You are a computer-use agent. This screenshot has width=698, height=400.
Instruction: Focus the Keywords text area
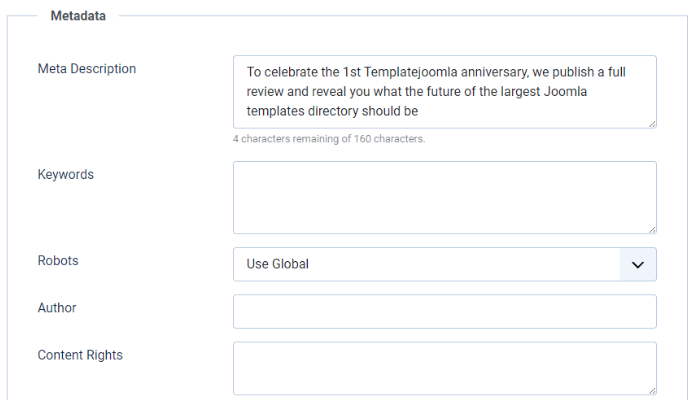pyautogui.click(x=444, y=197)
